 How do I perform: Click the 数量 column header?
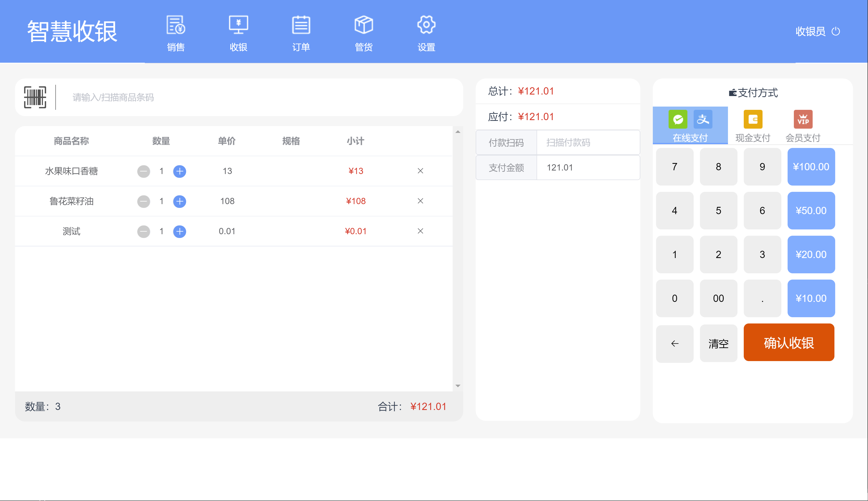click(161, 141)
